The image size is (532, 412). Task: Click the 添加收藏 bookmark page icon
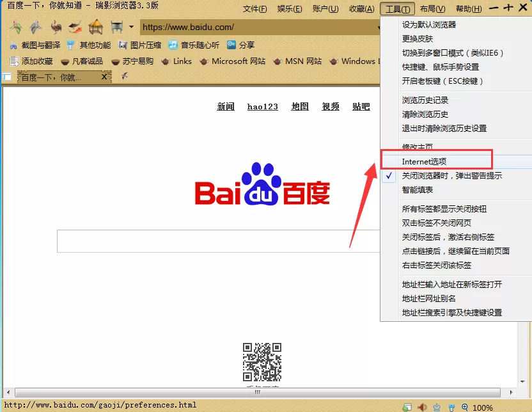[14, 61]
